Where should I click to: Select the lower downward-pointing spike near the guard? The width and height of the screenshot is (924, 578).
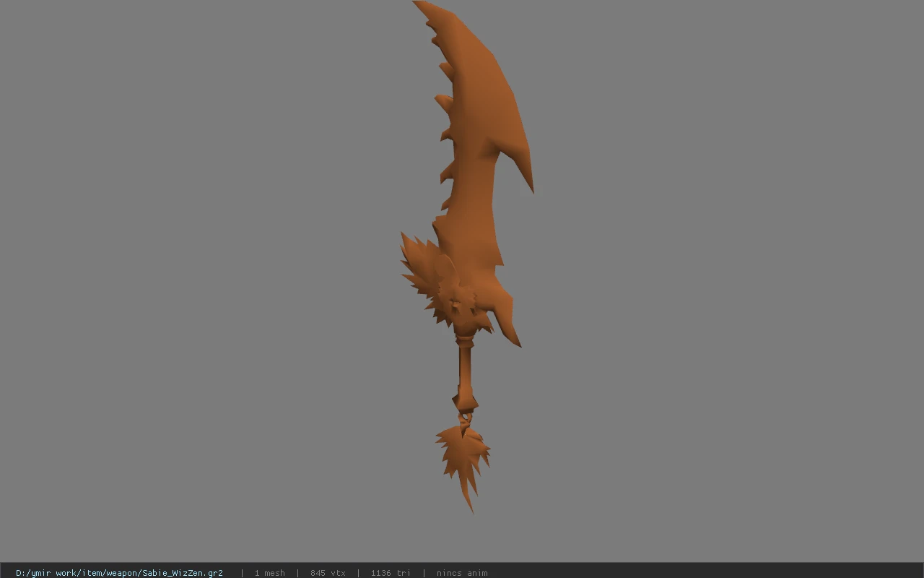507,322
